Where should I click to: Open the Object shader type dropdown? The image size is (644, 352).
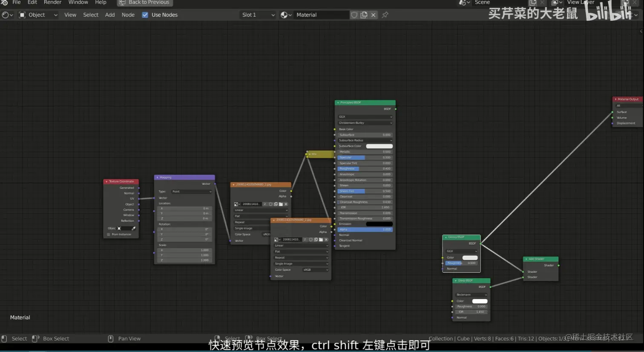point(38,15)
